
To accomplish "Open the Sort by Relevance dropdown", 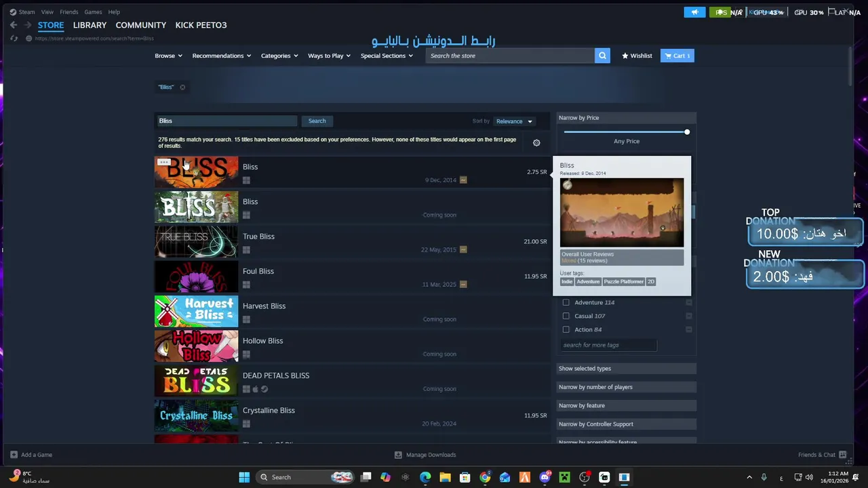I will (514, 121).
